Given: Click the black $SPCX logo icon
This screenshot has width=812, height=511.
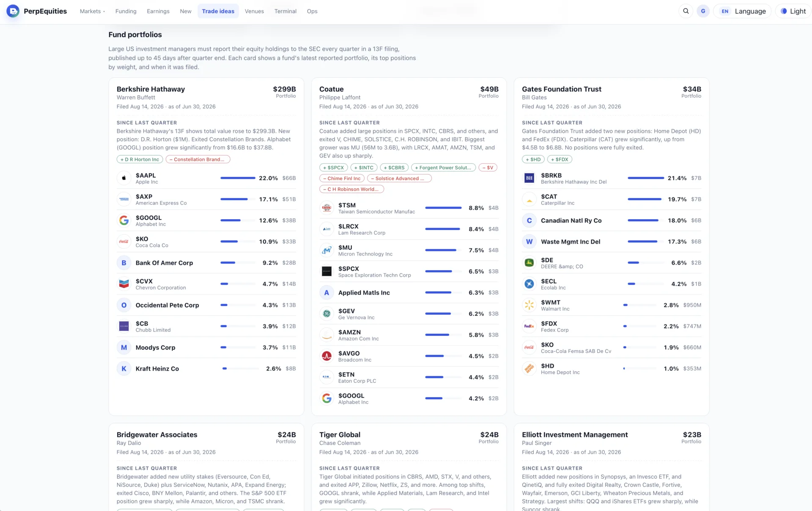Looking at the screenshot, I should 326,271.
